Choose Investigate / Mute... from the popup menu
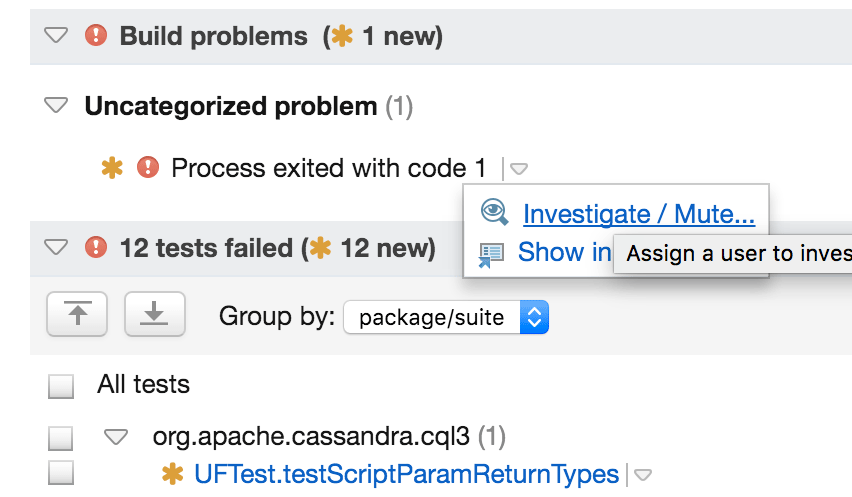This screenshot has width=852, height=497. [638, 214]
